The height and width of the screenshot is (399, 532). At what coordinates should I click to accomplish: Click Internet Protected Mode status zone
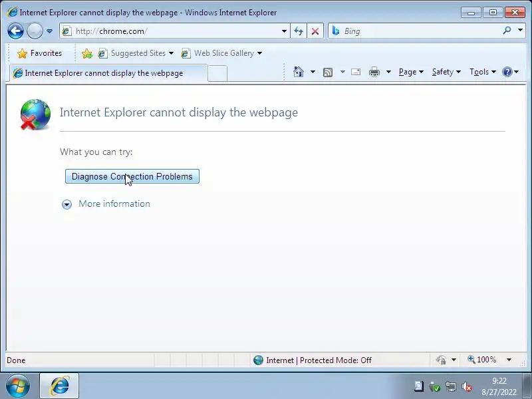coord(312,360)
